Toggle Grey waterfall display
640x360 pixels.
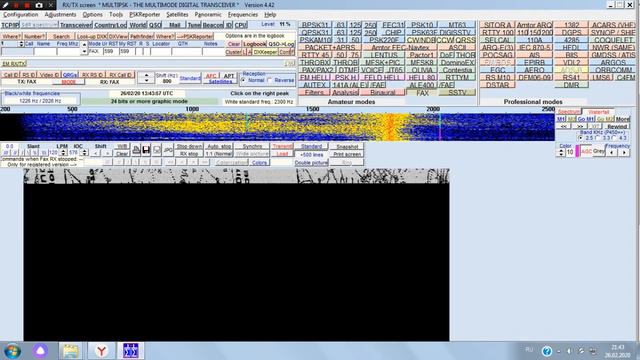599,151
